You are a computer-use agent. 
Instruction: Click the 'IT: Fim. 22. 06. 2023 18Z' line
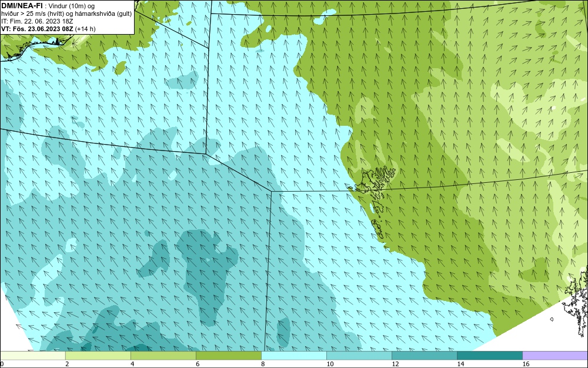36,21
